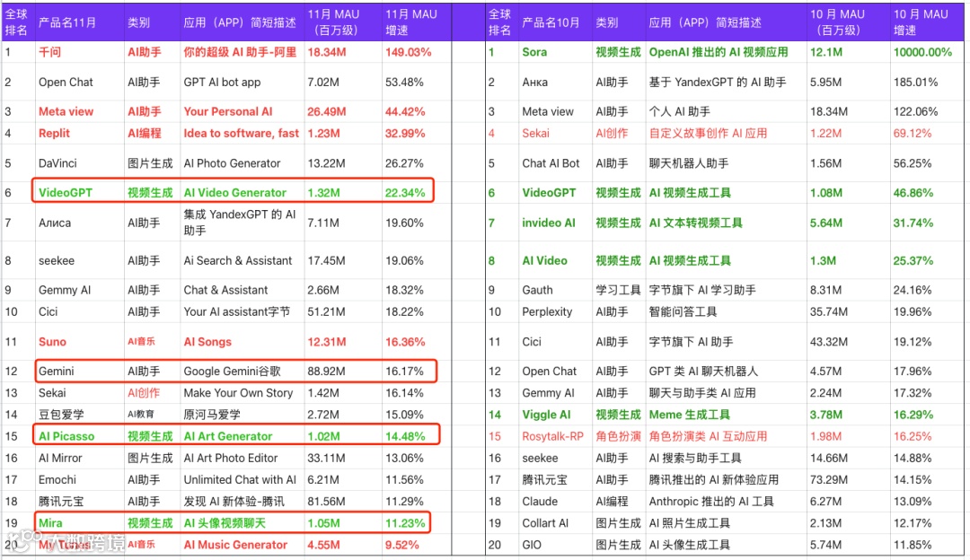Select the 'Sora' product cell
This screenshot has height=560, width=970.
534,52
